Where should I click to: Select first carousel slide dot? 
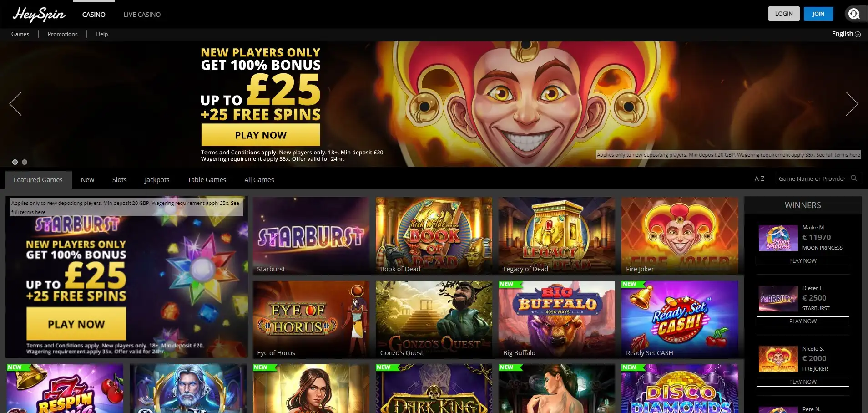pyautogui.click(x=15, y=162)
